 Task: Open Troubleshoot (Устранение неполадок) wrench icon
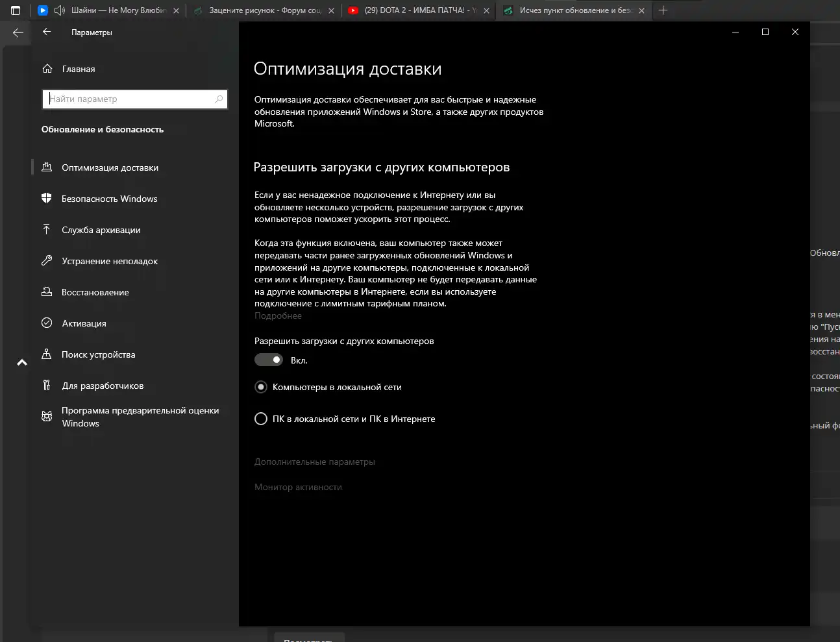[47, 261]
